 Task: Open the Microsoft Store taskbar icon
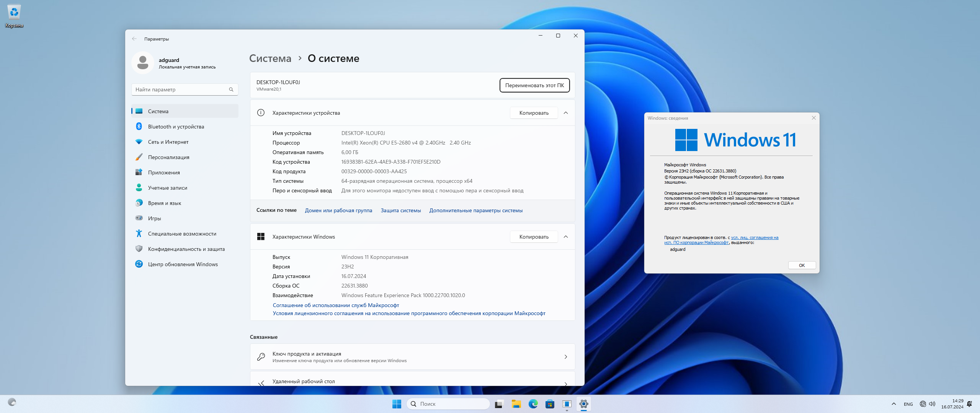click(550, 404)
